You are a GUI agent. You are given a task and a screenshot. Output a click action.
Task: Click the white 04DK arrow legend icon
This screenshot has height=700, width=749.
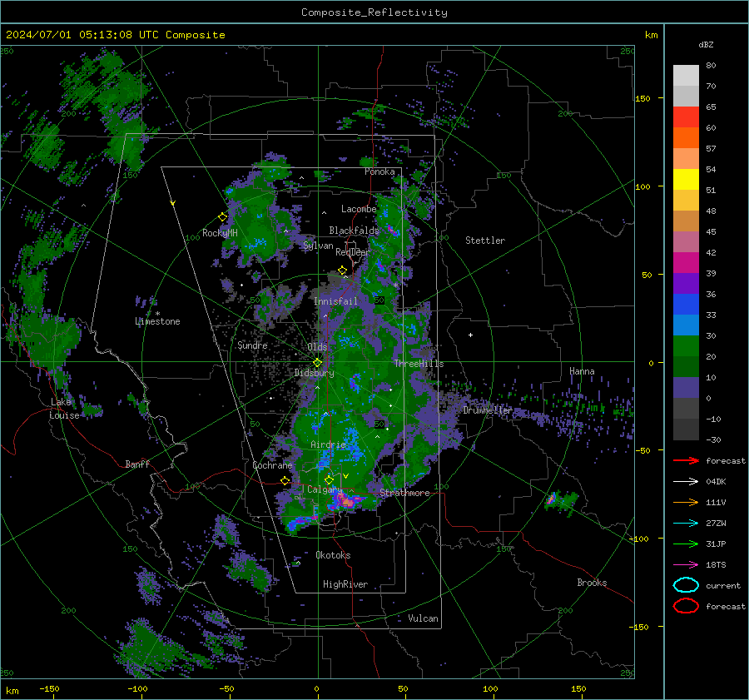point(686,482)
